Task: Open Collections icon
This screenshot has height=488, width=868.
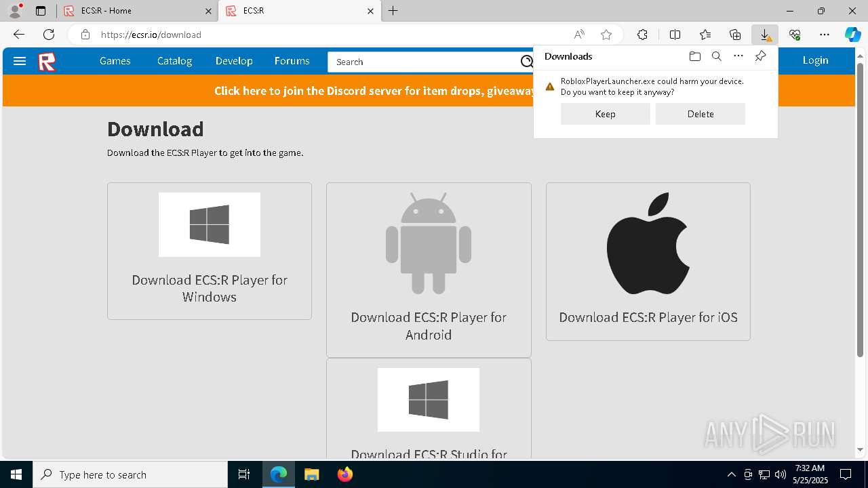Action: coord(735,35)
